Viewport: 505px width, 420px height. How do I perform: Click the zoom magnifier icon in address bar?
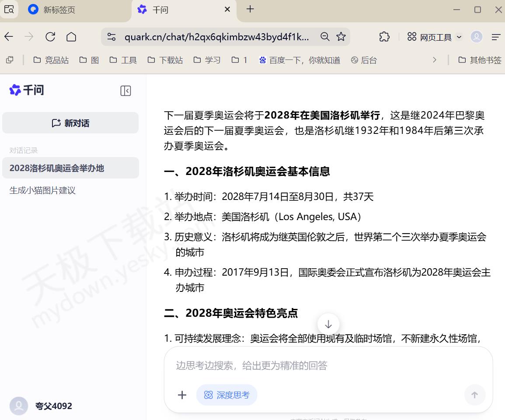pos(325,37)
